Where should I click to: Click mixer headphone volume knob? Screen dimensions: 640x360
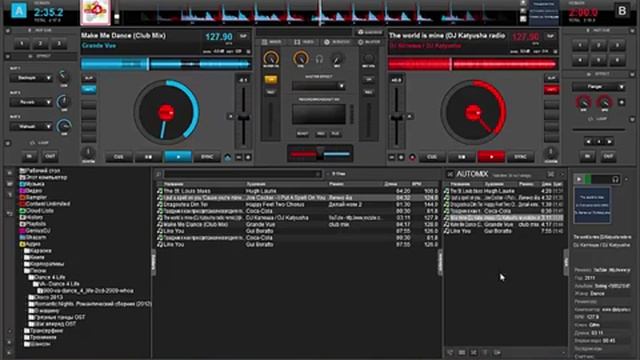(x=301, y=59)
